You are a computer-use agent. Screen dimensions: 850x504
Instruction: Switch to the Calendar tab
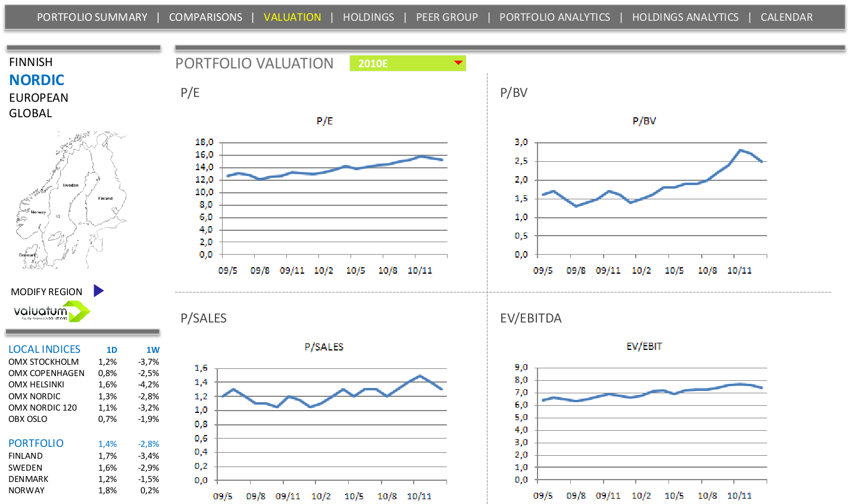point(786,17)
